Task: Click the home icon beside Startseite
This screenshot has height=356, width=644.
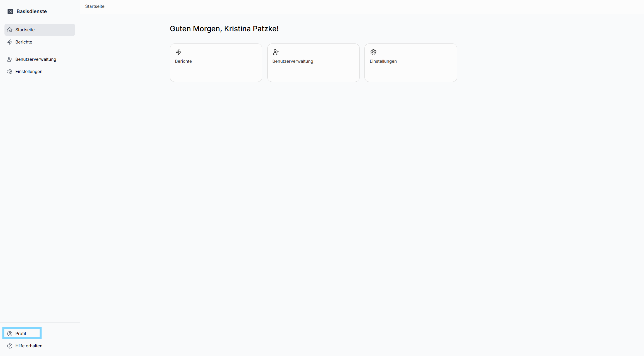Action: click(10, 30)
